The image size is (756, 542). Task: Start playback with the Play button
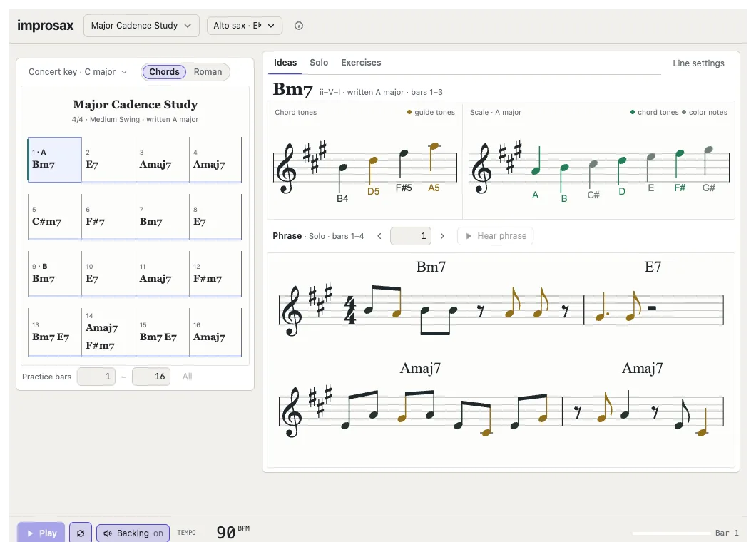click(41, 533)
